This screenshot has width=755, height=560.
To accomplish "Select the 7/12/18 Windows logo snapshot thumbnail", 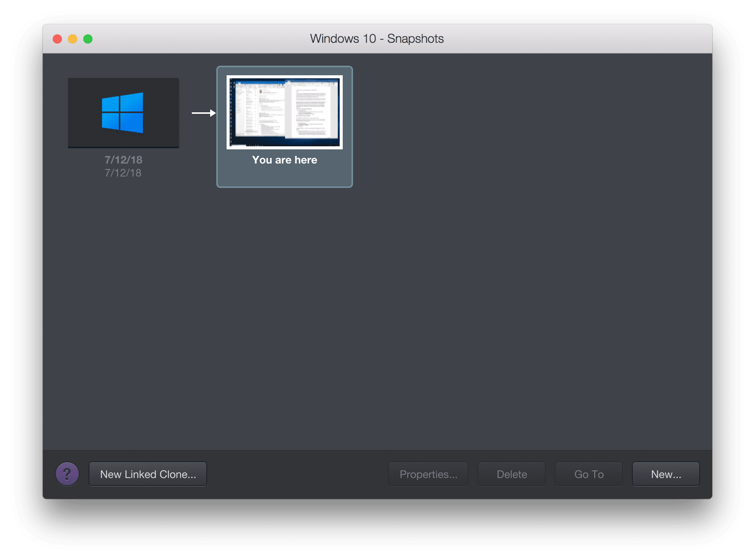I will [123, 113].
